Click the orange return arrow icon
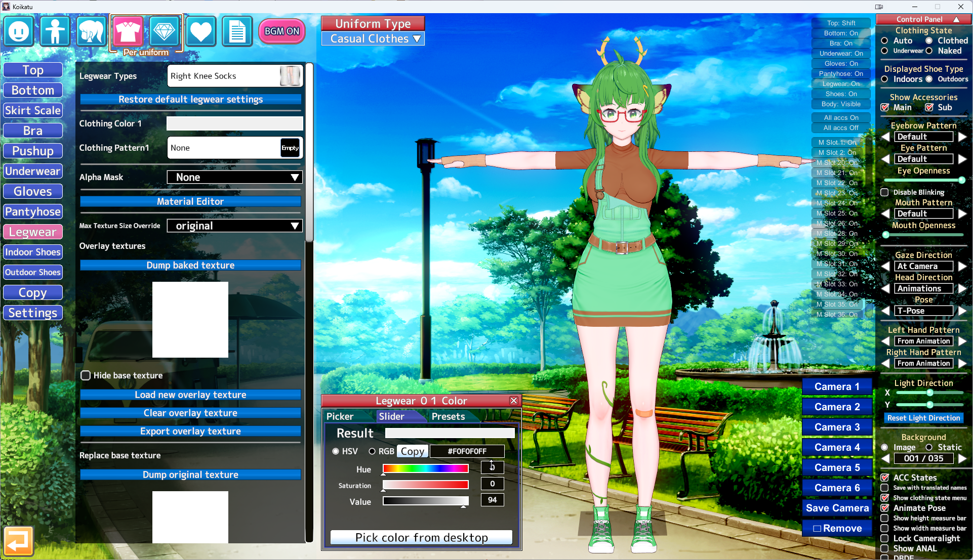Image resolution: width=973 pixels, height=560 pixels. pos(18,541)
